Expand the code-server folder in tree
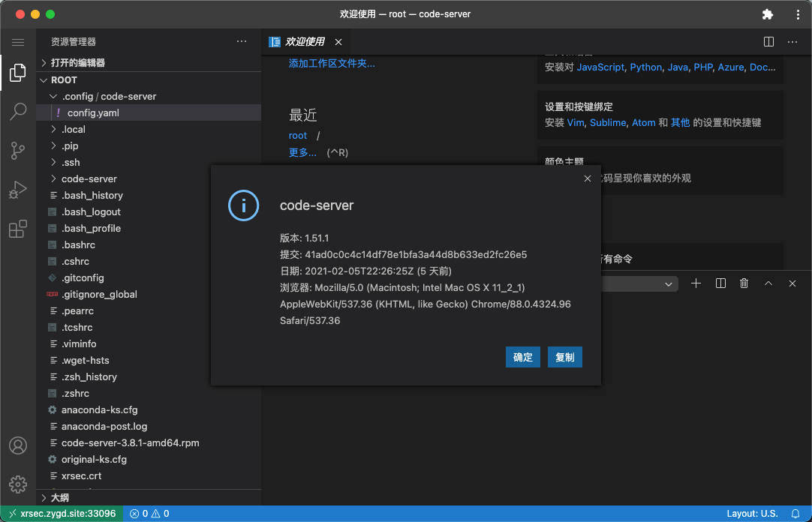This screenshot has width=812, height=522. point(123,179)
